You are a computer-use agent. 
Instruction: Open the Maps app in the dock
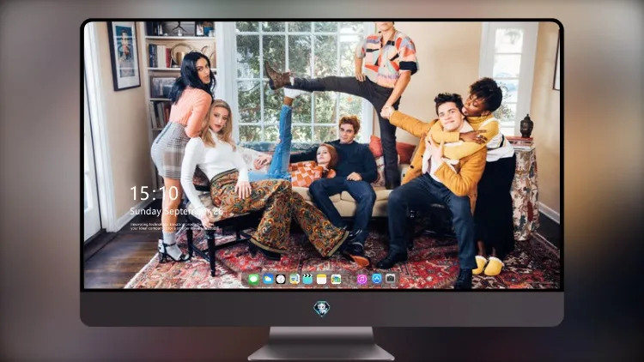click(294, 279)
